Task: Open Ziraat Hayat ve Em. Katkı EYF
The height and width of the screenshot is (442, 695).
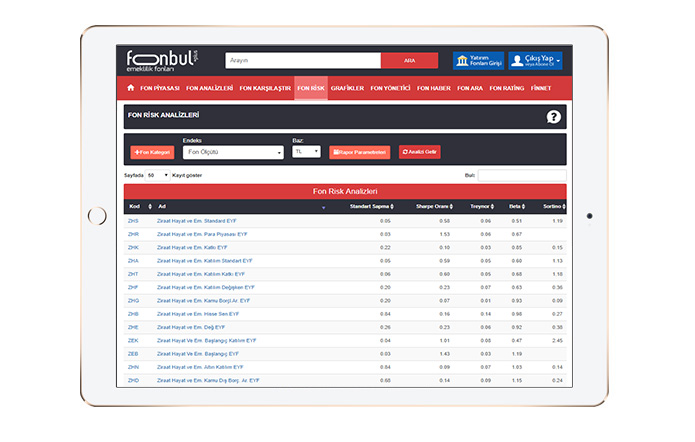Action: coord(192,247)
